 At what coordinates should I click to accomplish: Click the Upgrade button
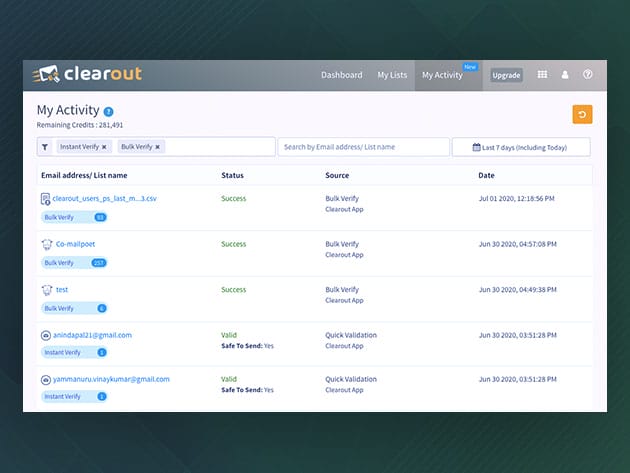506,75
